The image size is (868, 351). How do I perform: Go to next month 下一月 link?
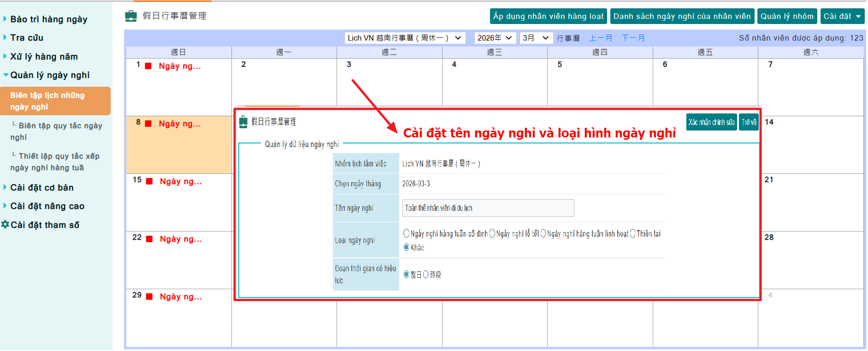pos(633,38)
